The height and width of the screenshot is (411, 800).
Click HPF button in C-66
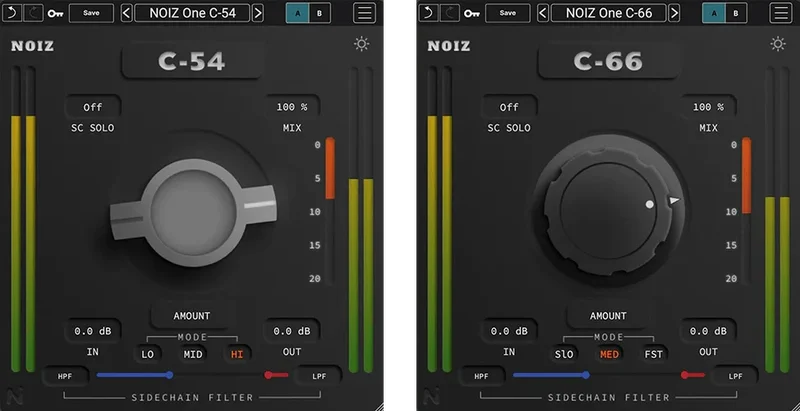coord(481,377)
